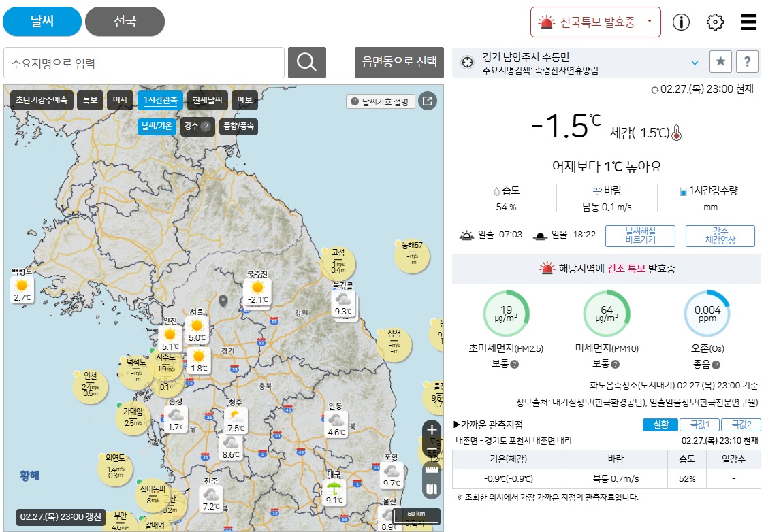Select the 1시간관측 map tab
The image size is (766, 532).
coord(160,100)
